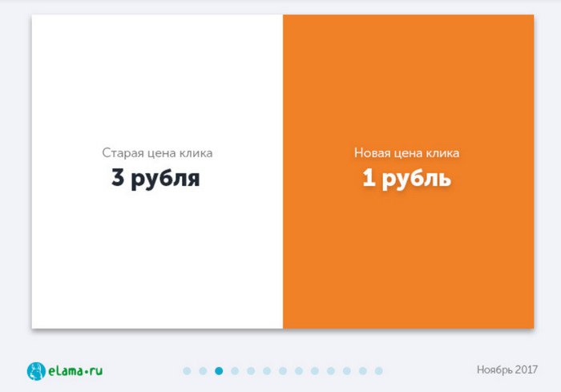Switch to the seventh slide dot

(283, 371)
